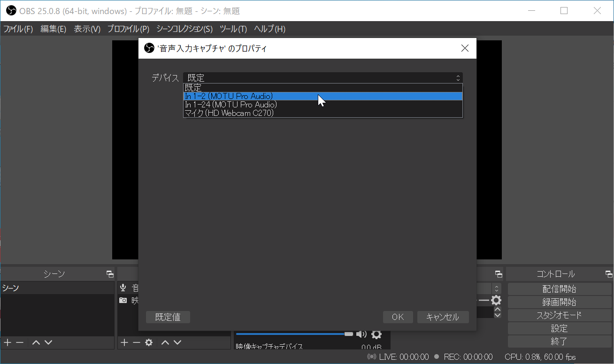
Task: Open source properties gear in Sources toolbar
Action: [x=149, y=342]
